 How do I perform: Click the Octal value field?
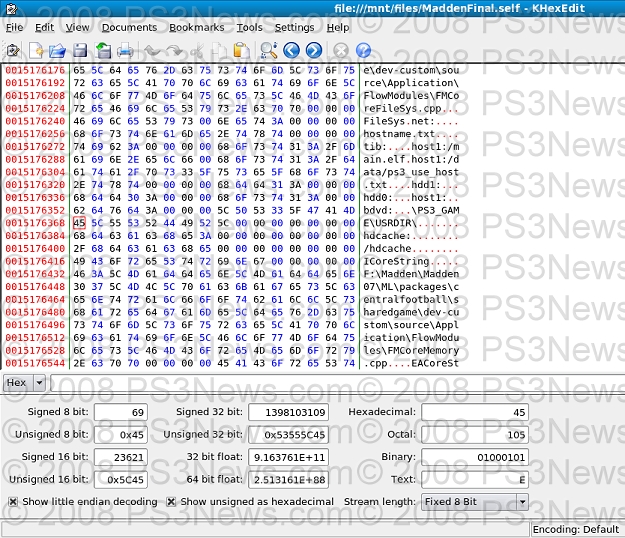(x=475, y=434)
